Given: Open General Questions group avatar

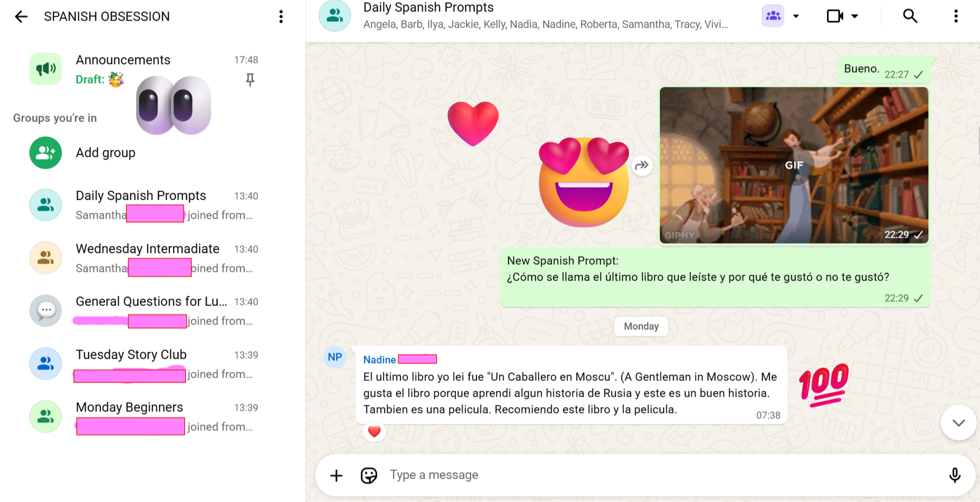Looking at the screenshot, I should click(x=46, y=310).
